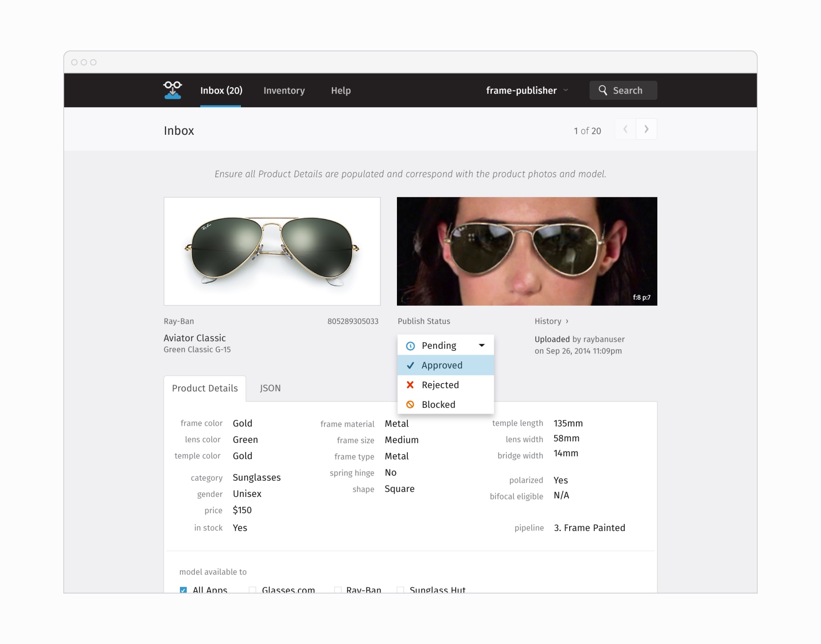
Task: Click the left pagination arrow
Action: [625, 129]
